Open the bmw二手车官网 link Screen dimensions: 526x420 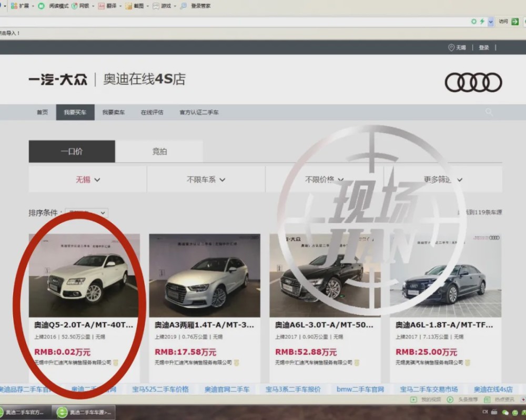pyautogui.click(x=360, y=389)
